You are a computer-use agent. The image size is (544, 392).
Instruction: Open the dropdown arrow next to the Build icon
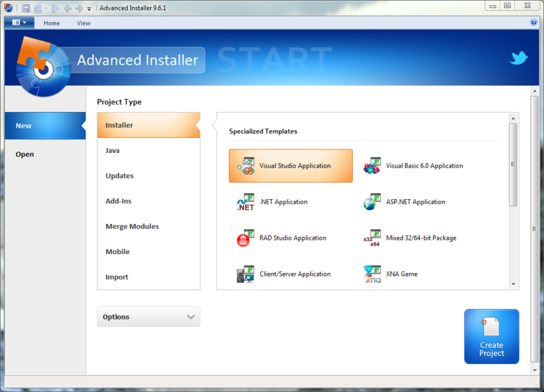tap(46, 8)
